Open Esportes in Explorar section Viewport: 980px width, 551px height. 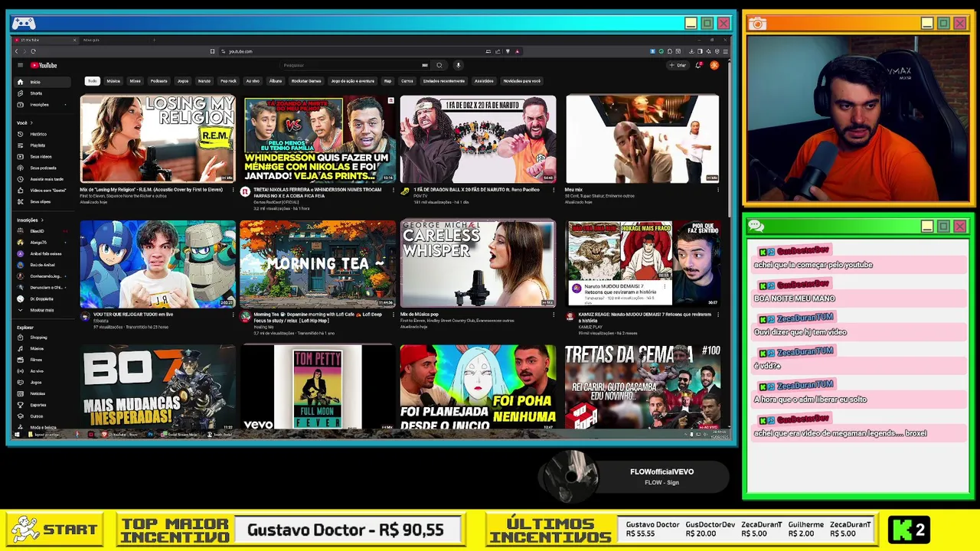pyautogui.click(x=42, y=405)
